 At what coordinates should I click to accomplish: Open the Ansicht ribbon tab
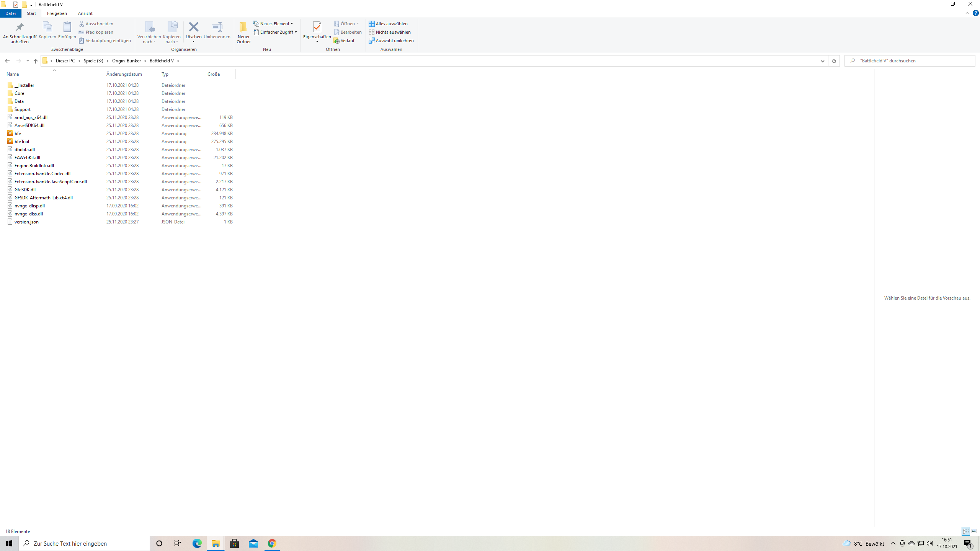(85, 13)
